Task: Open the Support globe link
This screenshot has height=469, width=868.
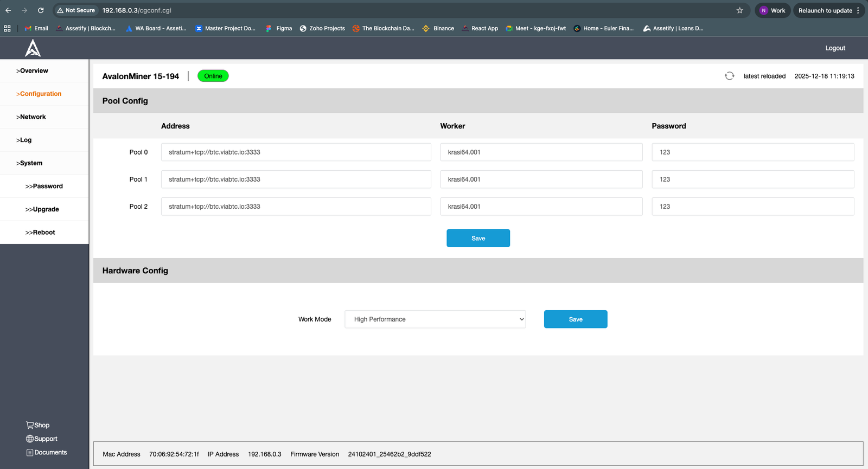Action: click(42, 439)
